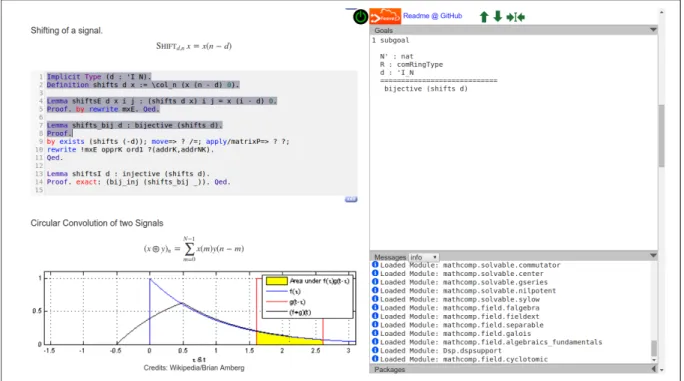The image size is (684, 381).
Task: Click code line 'Definition shifts d x'
Action: (x=143, y=85)
